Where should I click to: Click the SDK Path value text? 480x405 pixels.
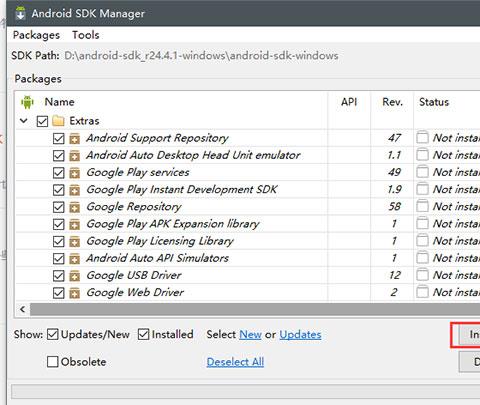(201, 55)
